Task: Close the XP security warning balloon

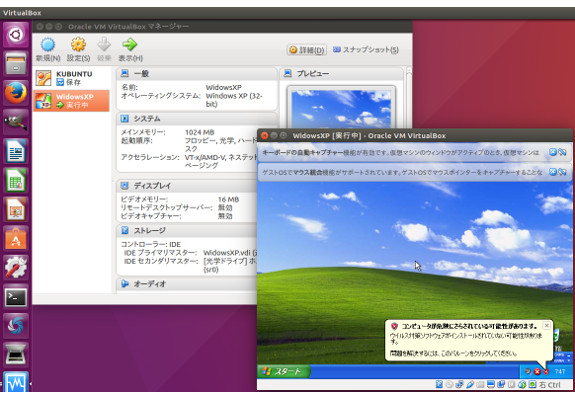Action: click(x=546, y=325)
